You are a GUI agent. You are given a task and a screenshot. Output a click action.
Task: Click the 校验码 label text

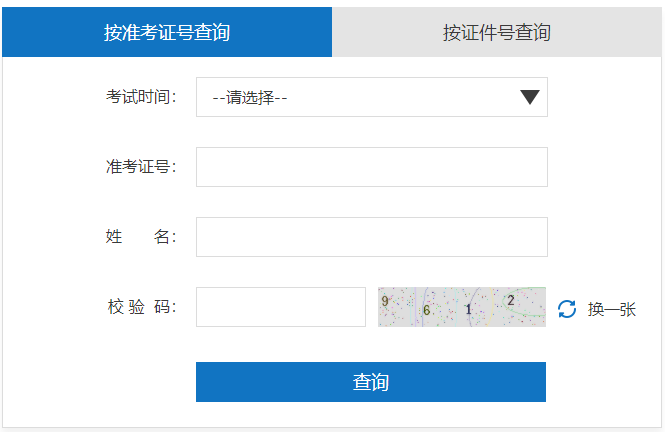tap(141, 307)
